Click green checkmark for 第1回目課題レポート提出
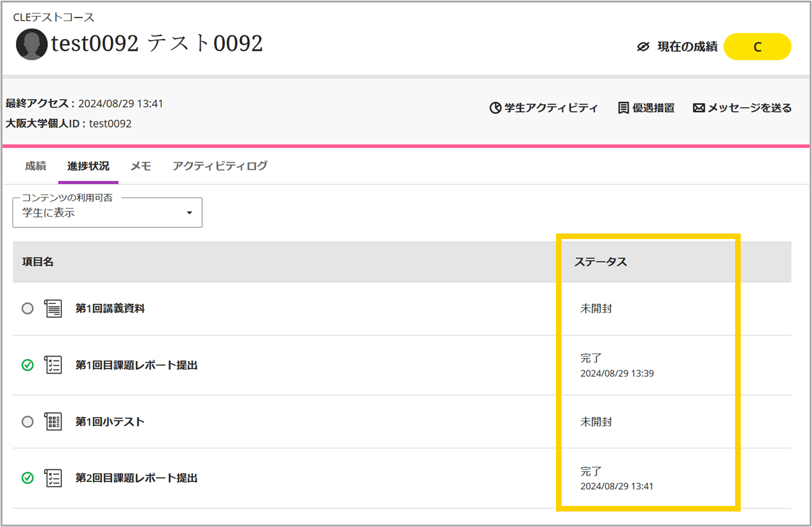812x527 pixels. coord(27,365)
